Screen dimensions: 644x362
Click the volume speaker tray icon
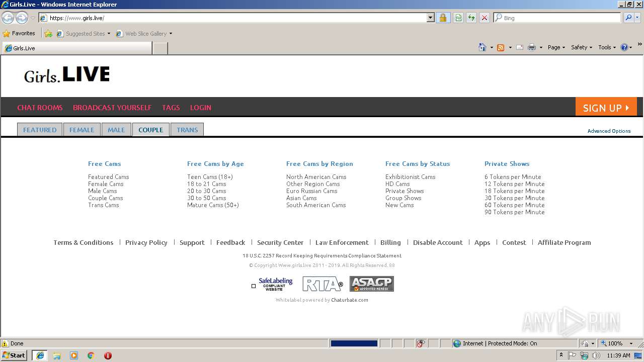pyautogui.click(x=596, y=355)
